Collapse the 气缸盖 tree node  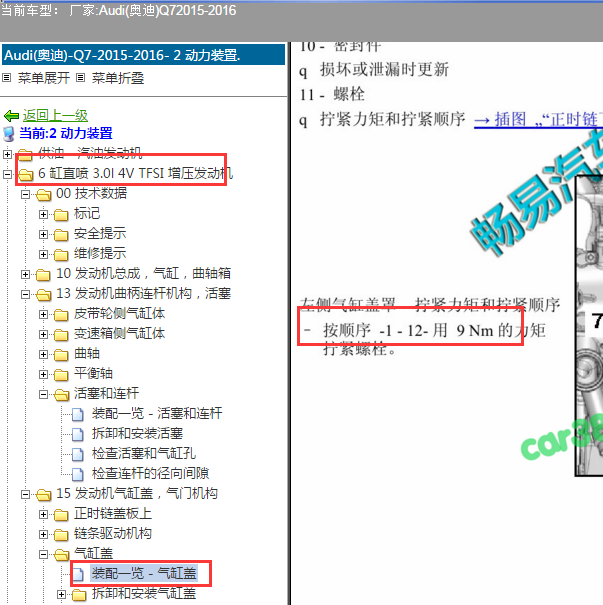pos(44,554)
